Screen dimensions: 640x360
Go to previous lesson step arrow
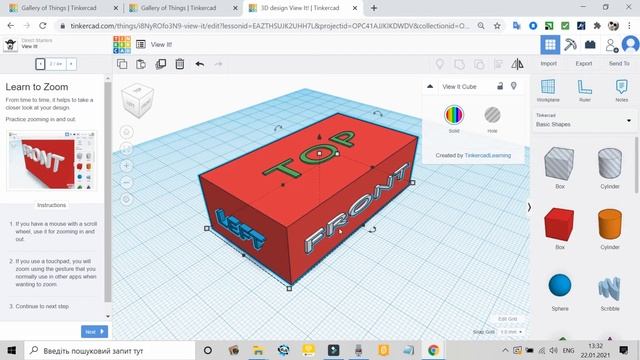[40, 64]
